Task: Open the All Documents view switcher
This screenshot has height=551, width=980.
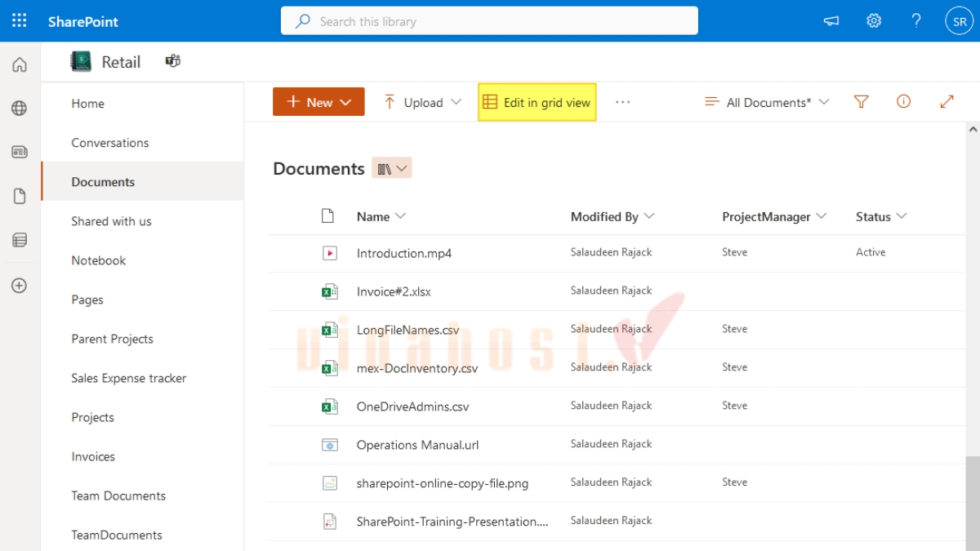Action: pyautogui.click(x=767, y=102)
